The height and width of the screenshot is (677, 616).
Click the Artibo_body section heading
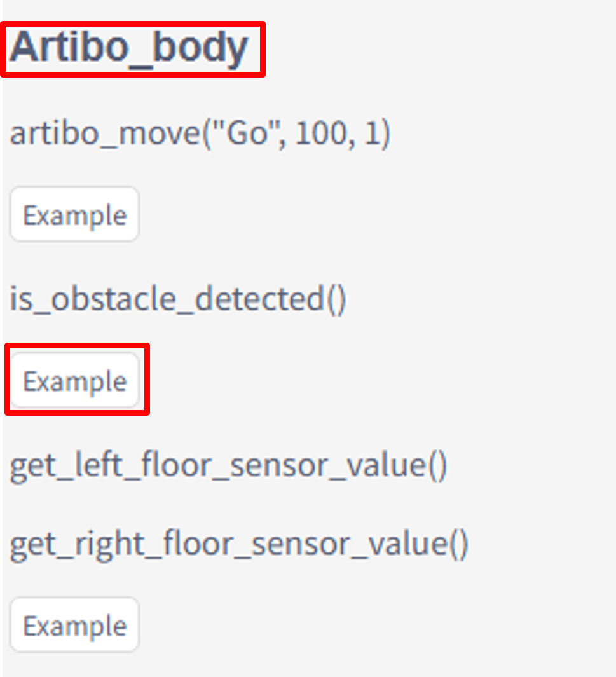[x=129, y=48]
